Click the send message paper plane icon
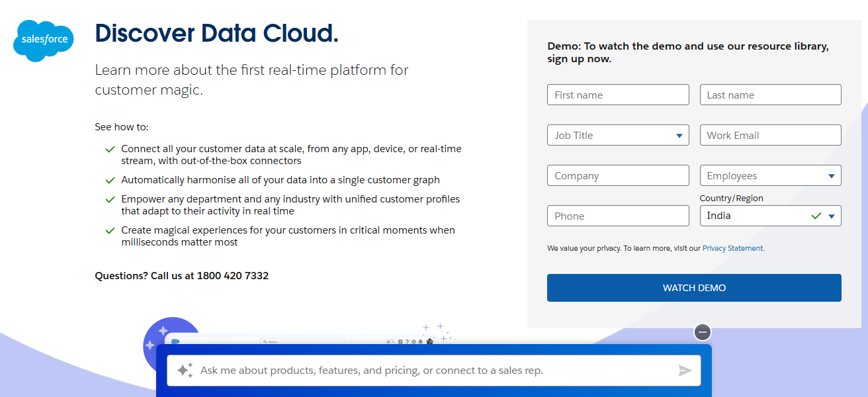868x397 pixels. point(686,370)
